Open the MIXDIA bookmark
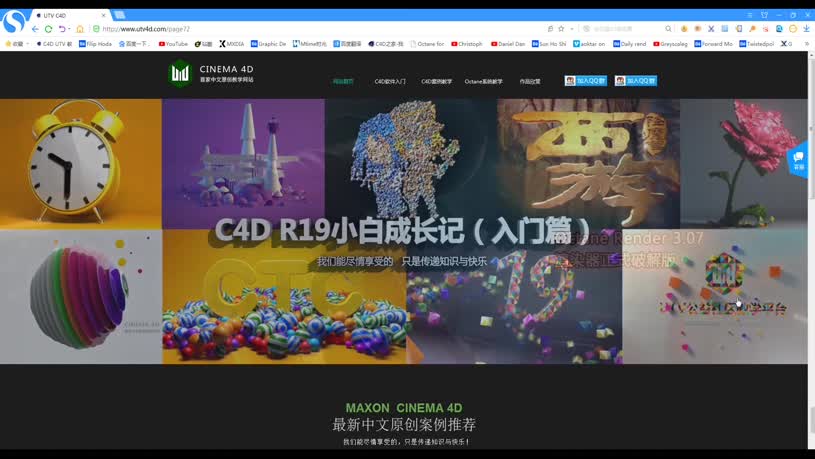Image resolution: width=815 pixels, height=459 pixels. coord(232,44)
